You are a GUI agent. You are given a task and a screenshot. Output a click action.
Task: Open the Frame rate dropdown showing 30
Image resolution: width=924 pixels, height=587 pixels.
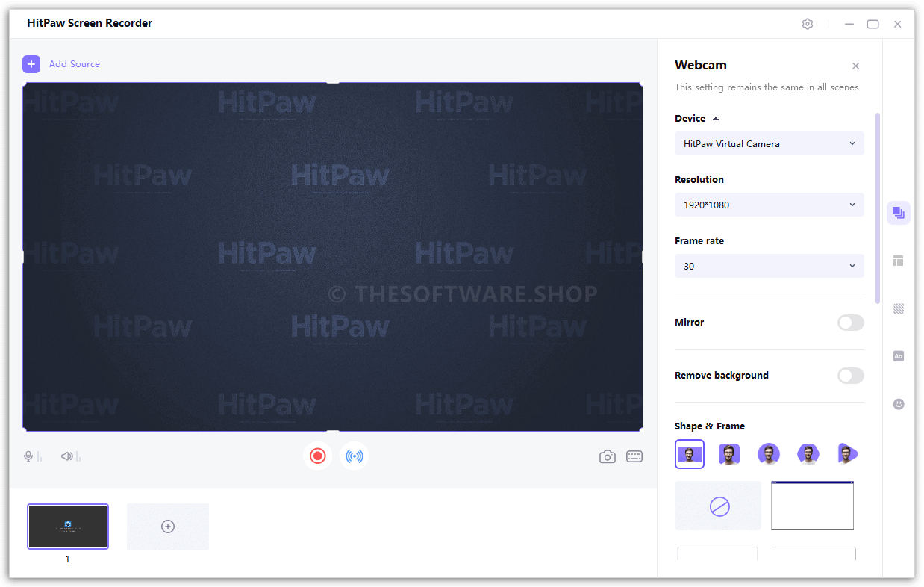point(770,266)
